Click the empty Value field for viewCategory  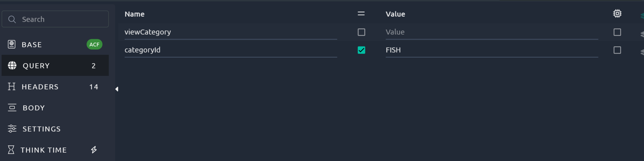491,32
